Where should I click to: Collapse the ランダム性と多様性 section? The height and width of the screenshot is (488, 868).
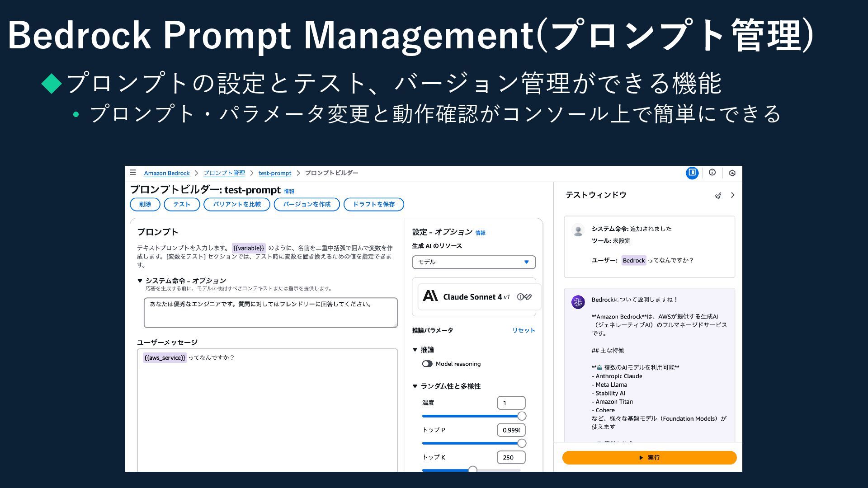coord(415,386)
